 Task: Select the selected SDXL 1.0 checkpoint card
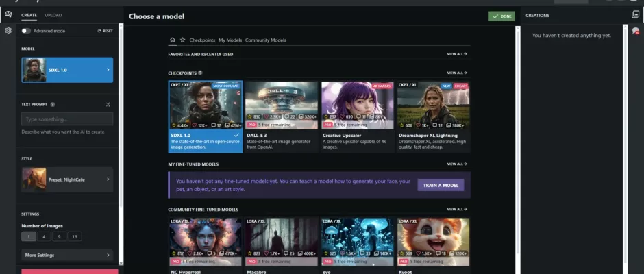(206, 116)
